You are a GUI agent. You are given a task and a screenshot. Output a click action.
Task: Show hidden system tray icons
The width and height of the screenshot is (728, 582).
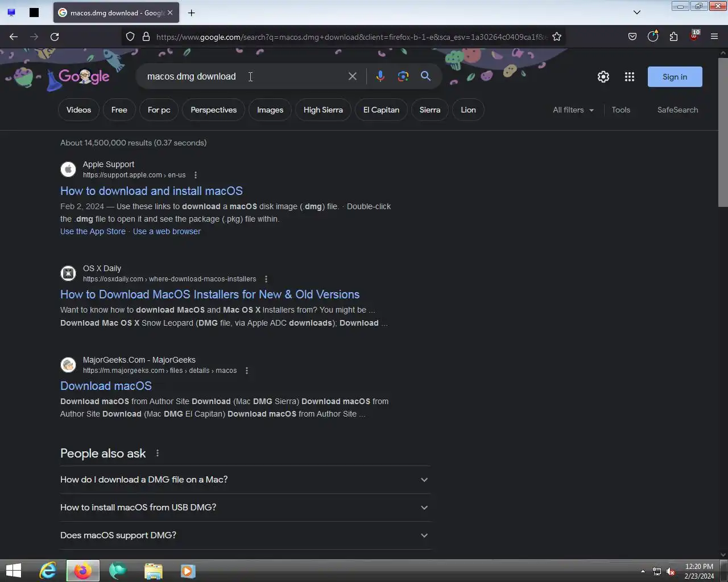[x=643, y=571]
